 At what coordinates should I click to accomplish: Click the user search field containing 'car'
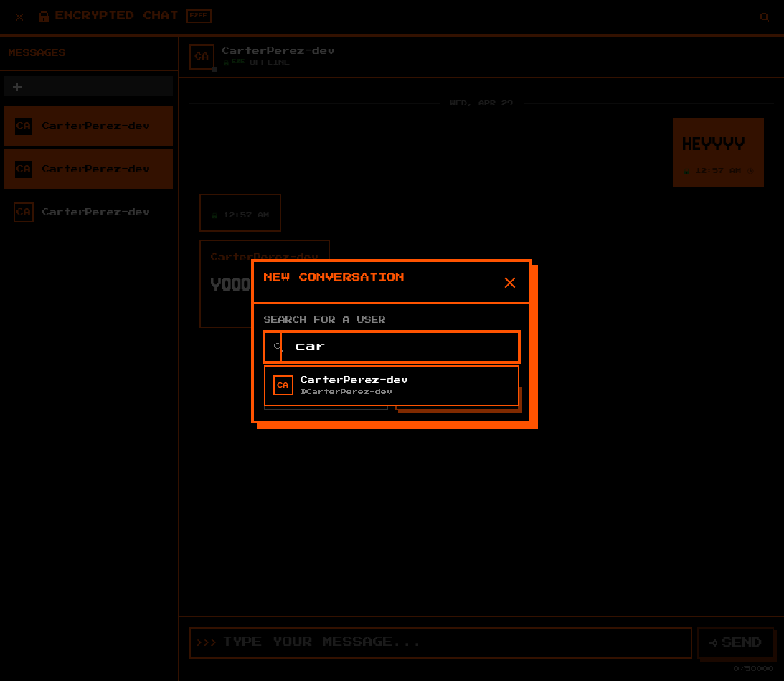tap(392, 347)
